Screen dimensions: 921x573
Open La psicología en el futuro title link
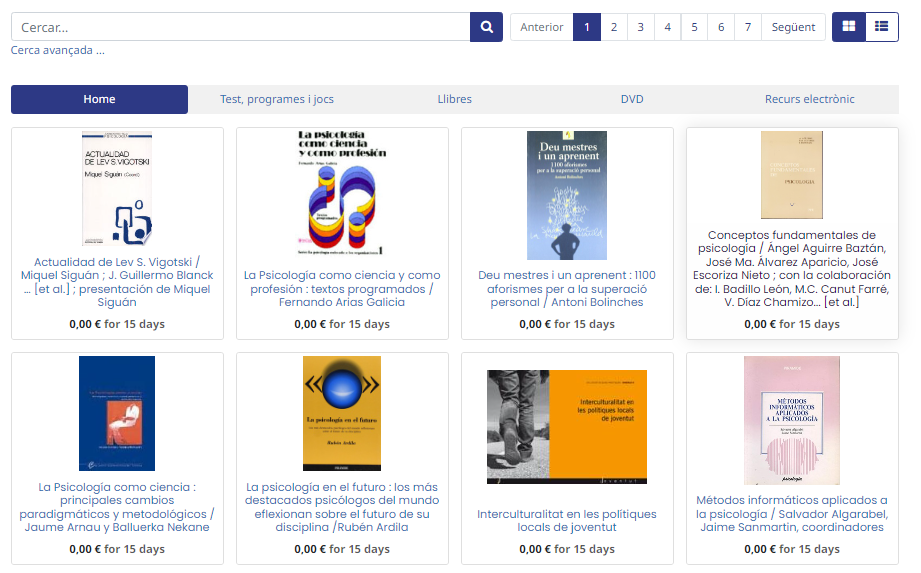[342, 507]
